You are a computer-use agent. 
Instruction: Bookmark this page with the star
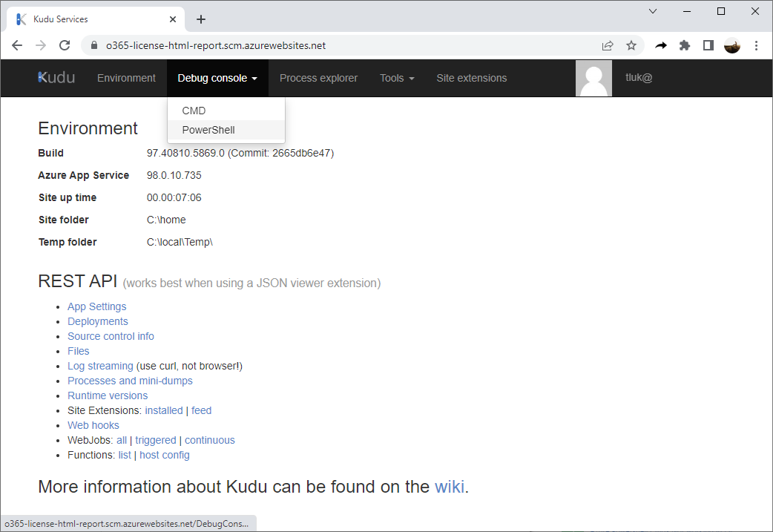(x=631, y=45)
